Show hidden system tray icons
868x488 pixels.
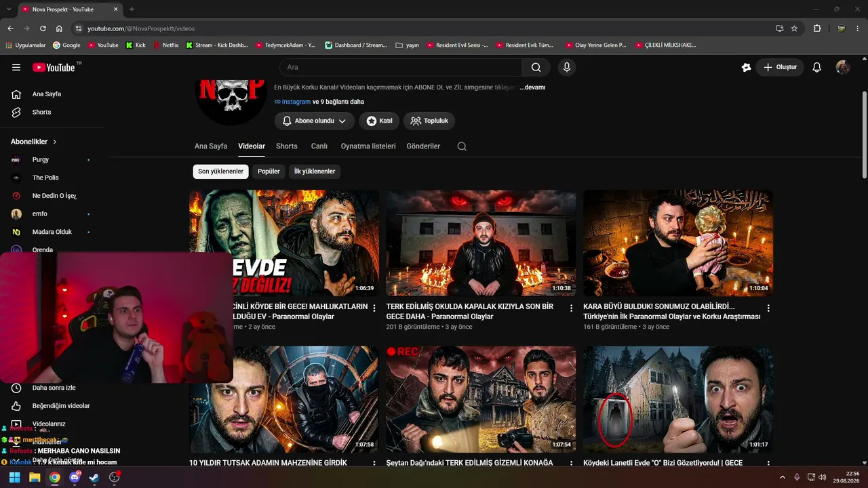click(783, 477)
